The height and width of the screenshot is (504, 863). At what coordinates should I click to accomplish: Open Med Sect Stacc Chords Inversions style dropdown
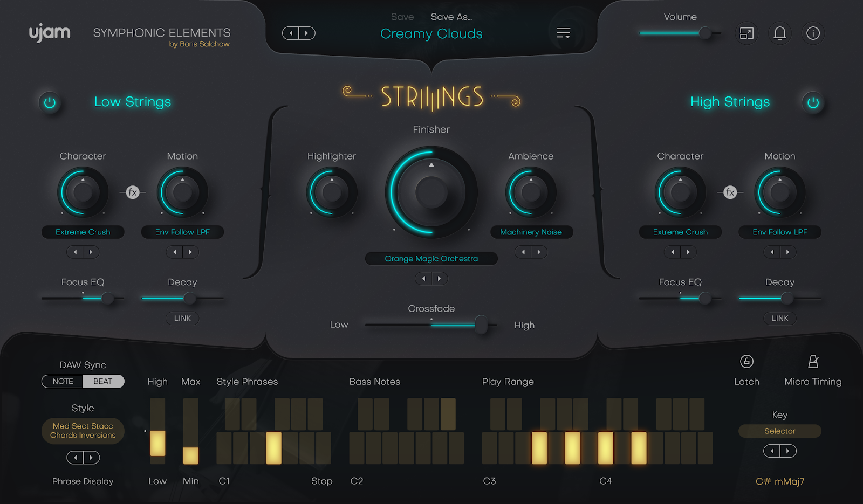coord(83,431)
